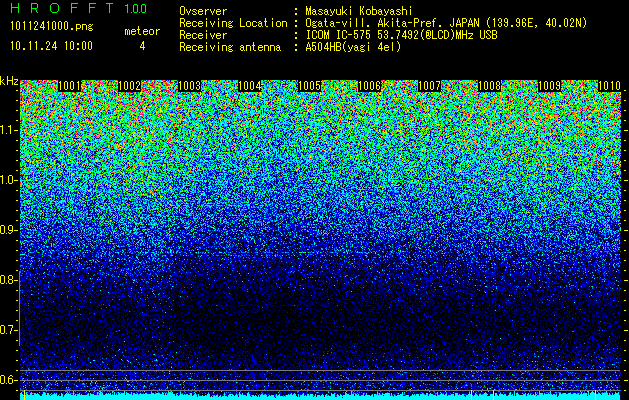Click the 0.7 frequency axis label

(x=7, y=330)
